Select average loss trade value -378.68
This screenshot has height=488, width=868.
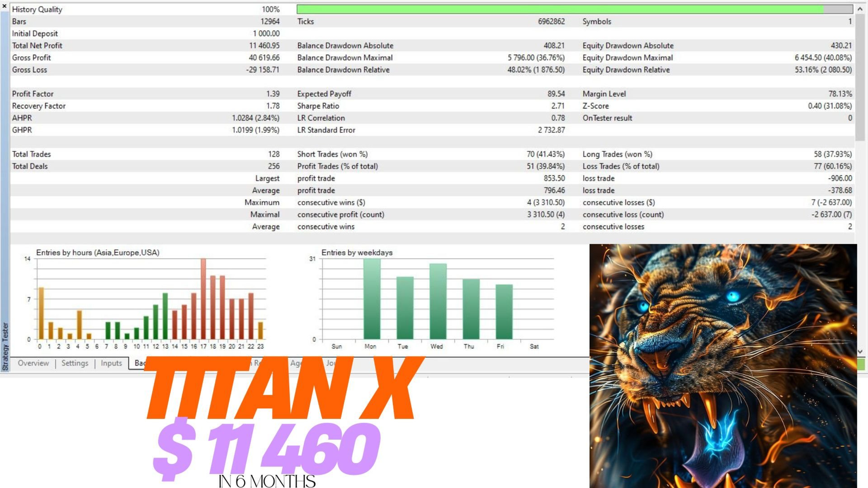click(x=840, y=190)
